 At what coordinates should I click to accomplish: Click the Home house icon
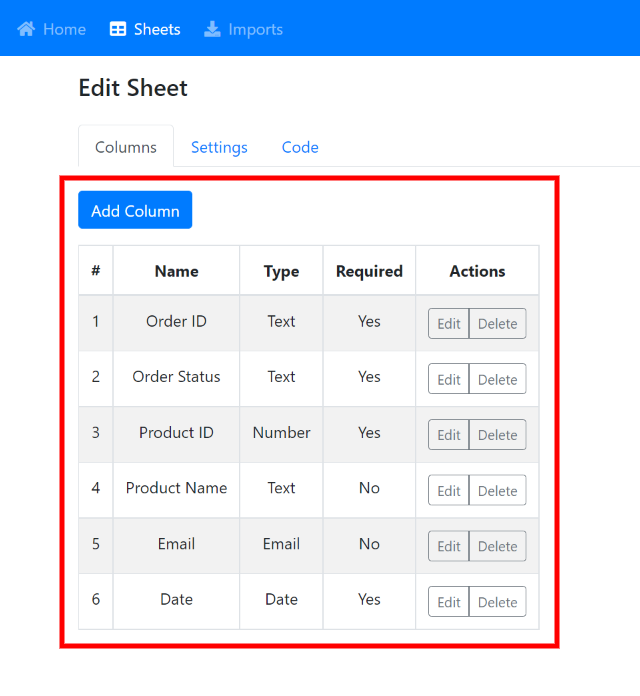point(26,29)
